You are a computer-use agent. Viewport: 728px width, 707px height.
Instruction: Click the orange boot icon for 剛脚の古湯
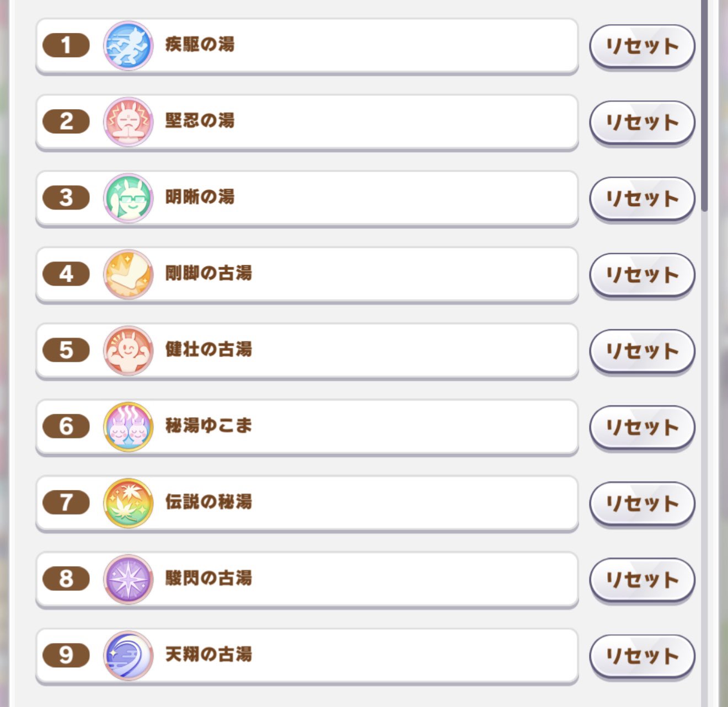point(128,274)
